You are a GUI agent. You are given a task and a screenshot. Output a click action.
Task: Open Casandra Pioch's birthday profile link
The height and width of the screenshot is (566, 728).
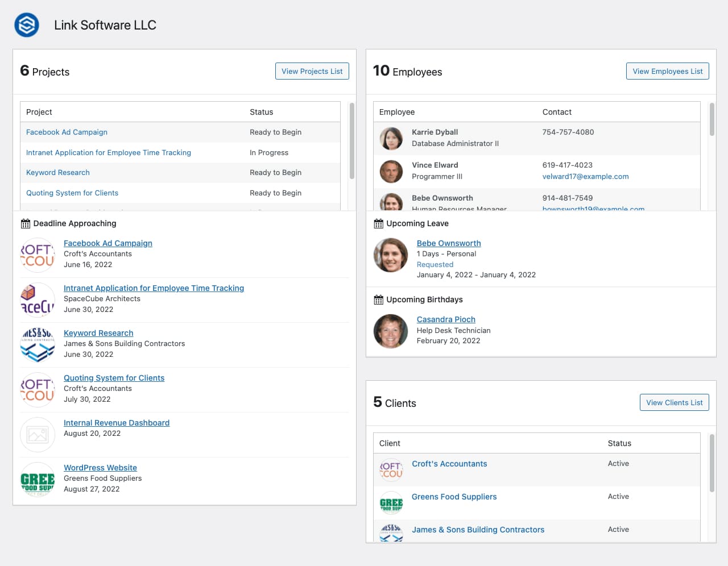[x=446, y=319]
